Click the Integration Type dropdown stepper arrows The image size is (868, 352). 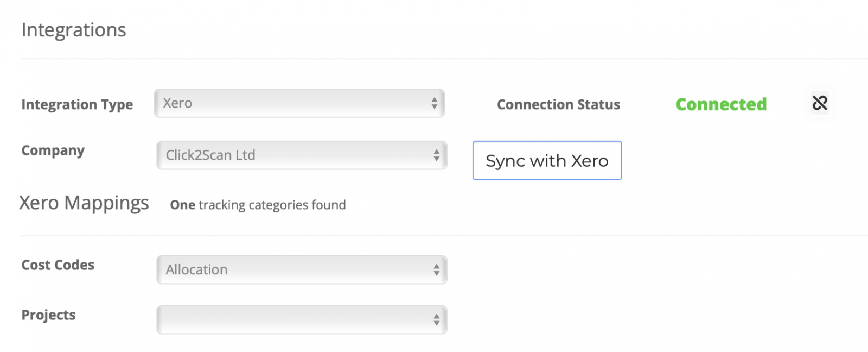tap(435, 103)
